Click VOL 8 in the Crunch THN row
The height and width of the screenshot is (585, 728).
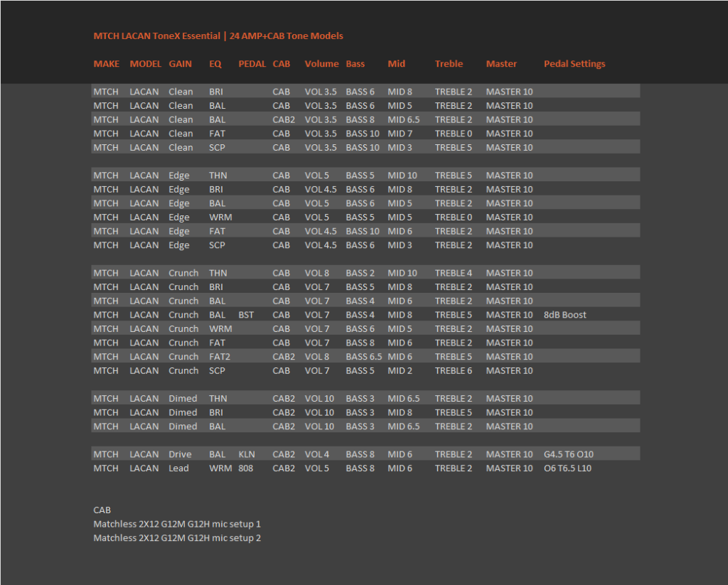point(317,273)
